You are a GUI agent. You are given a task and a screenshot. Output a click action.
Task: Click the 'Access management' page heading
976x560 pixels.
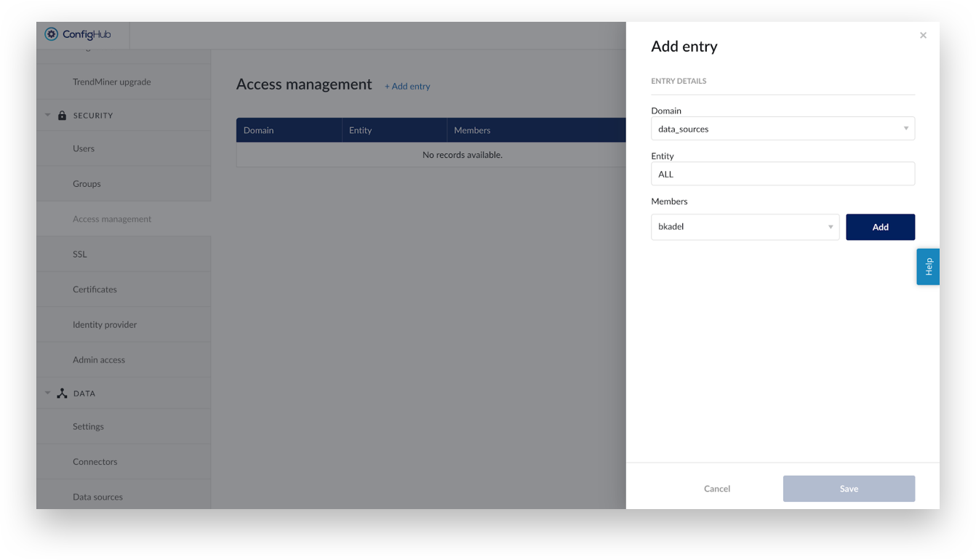tap(304, 84)
